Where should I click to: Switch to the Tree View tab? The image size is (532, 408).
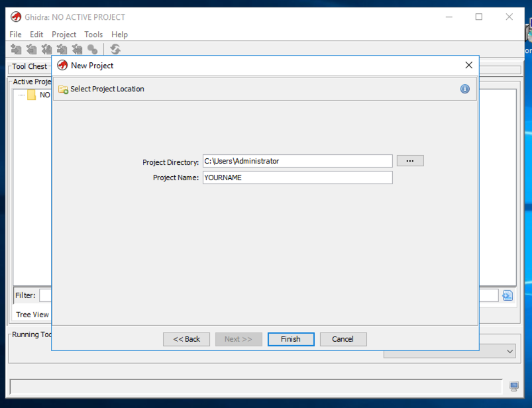tap(32, 315)
